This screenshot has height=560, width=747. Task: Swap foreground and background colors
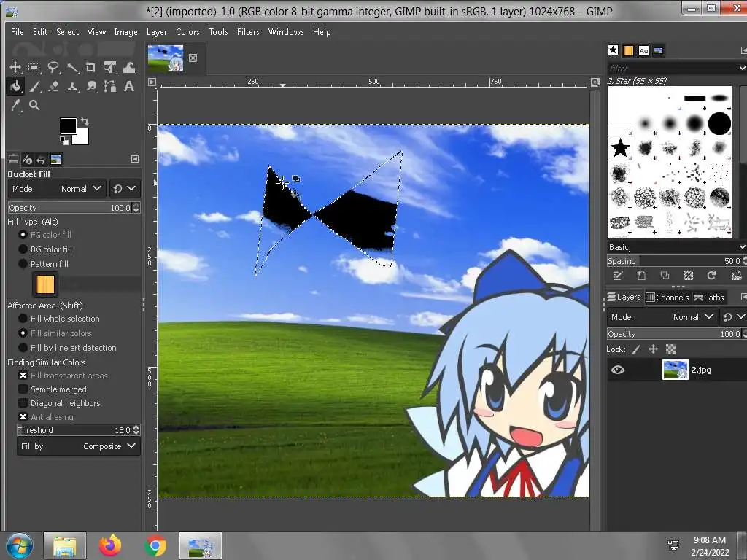tap(85, 122)
